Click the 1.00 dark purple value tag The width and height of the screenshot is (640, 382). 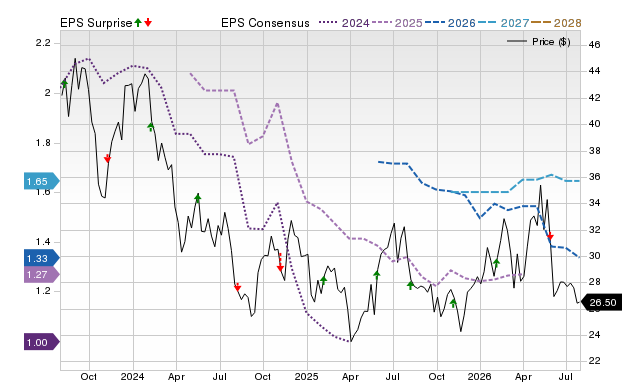click(41, 342)
